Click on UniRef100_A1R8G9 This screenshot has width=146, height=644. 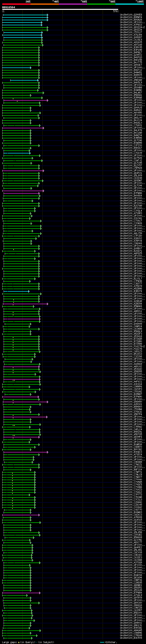pos(131,364)
